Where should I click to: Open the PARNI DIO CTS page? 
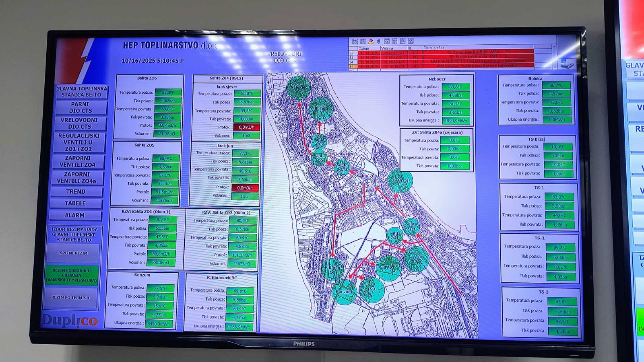point(80,107)
